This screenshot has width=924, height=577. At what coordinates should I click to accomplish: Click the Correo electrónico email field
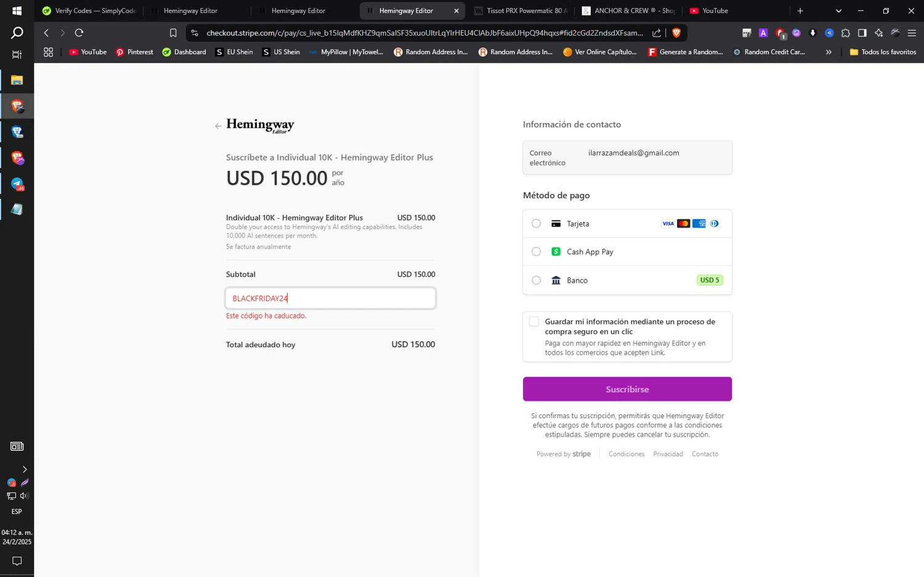click(627, 158)
